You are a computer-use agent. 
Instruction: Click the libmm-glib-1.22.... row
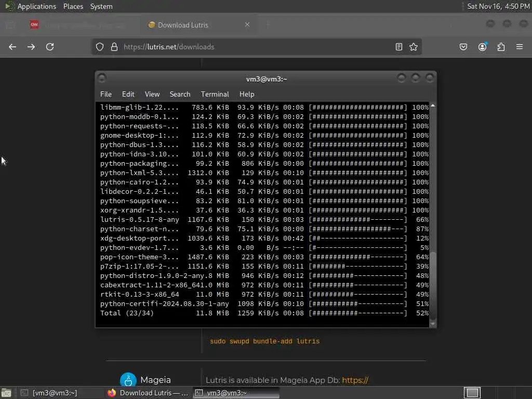pos(264,107)
